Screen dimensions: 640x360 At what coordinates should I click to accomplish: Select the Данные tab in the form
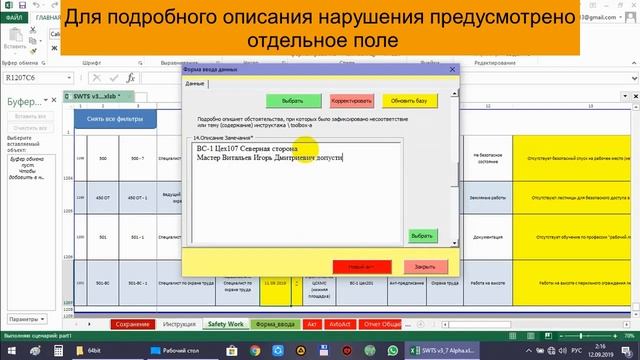[195, 84]
